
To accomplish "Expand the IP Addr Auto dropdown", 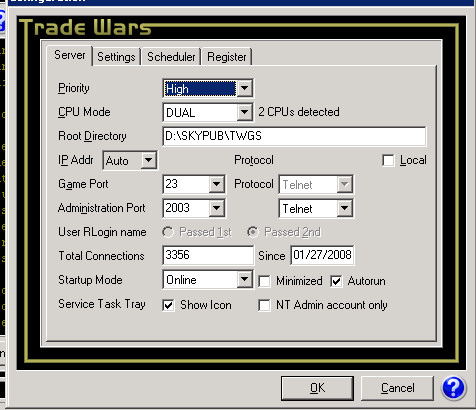I will pos(149,160).
